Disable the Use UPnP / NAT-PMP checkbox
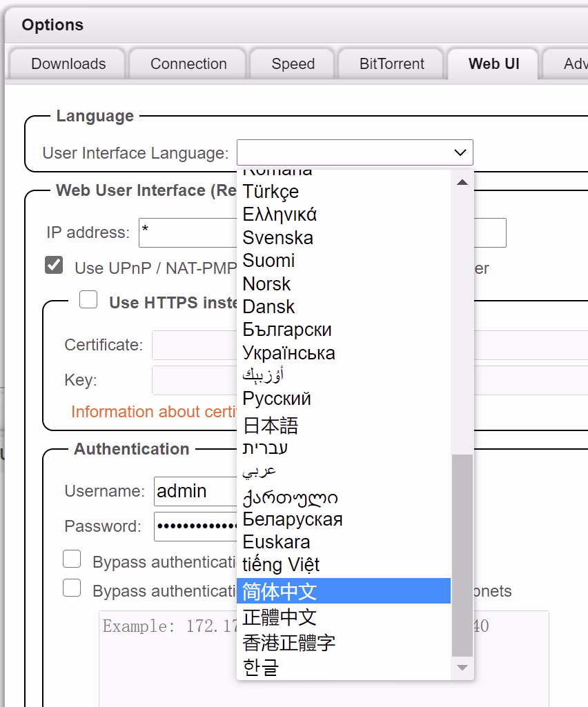 [x=54, y=266]
